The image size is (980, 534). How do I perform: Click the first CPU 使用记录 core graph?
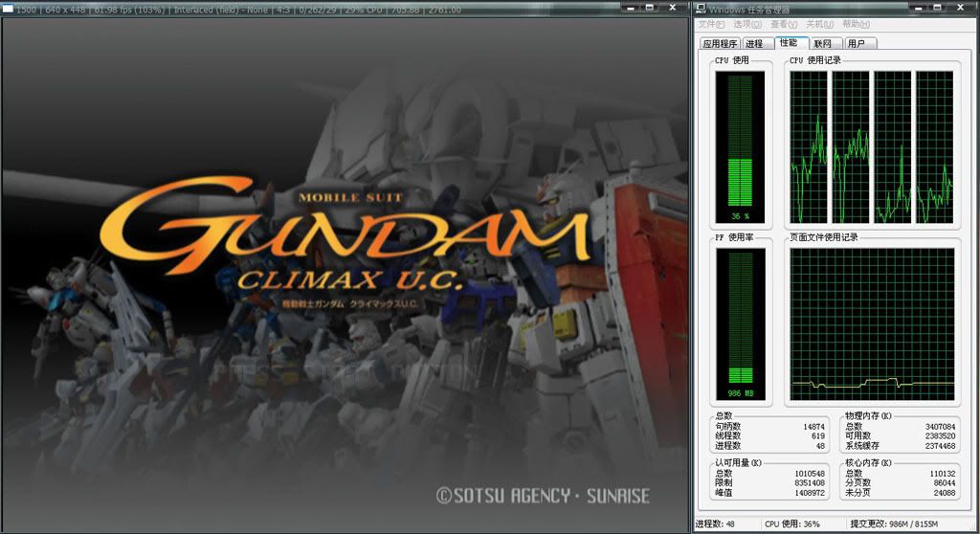(x=809, y=147)
